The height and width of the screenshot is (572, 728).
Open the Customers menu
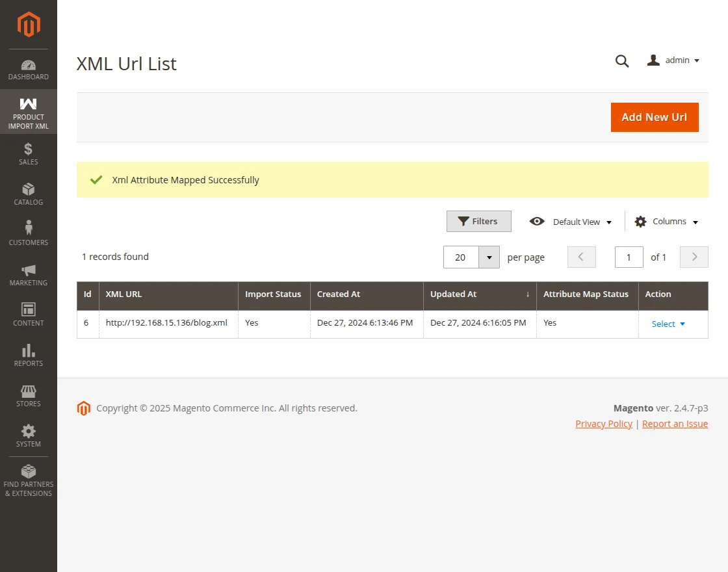29,235
